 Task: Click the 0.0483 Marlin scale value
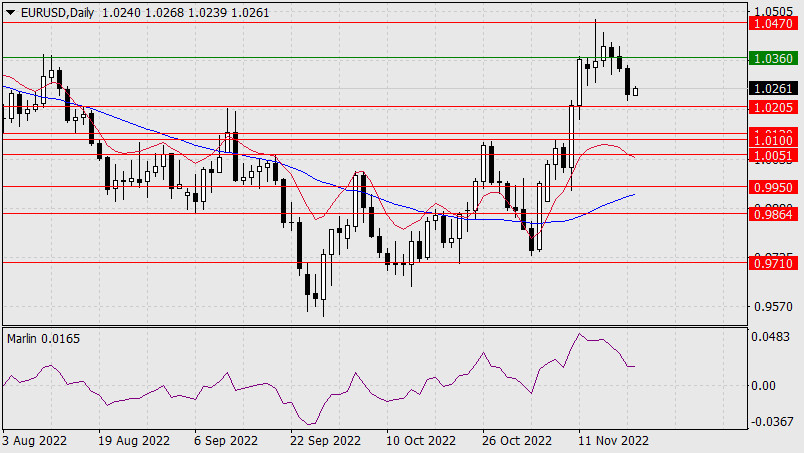pos(770,337)
